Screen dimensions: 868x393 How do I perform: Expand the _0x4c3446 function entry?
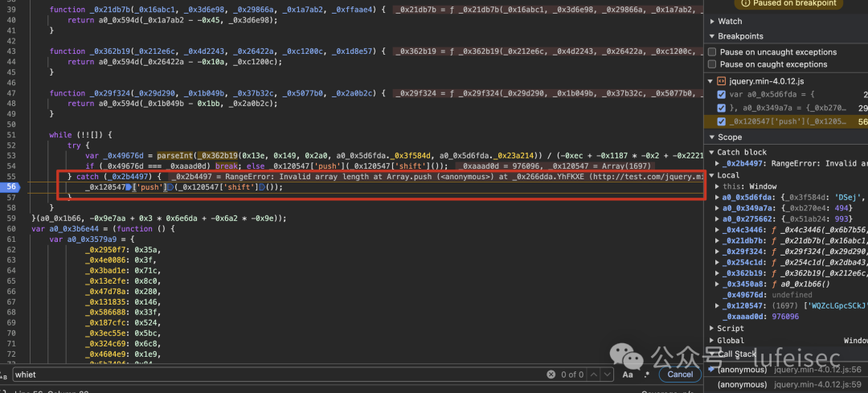pos(718,230)
